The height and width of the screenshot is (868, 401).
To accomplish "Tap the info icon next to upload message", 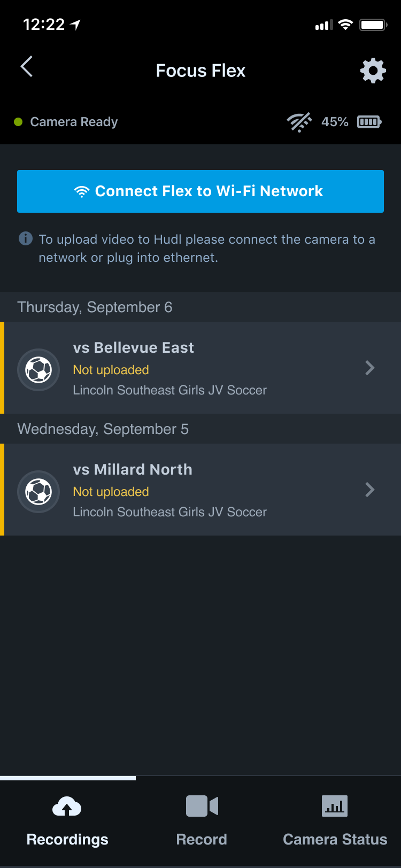I will click(25, 239).
